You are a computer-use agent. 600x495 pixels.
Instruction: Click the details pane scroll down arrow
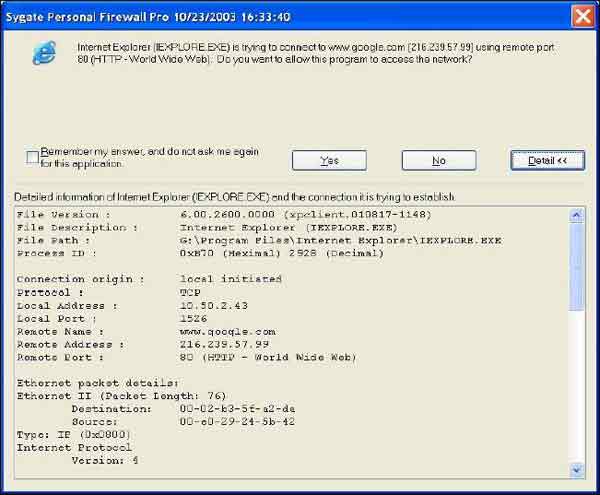(577, 469)
